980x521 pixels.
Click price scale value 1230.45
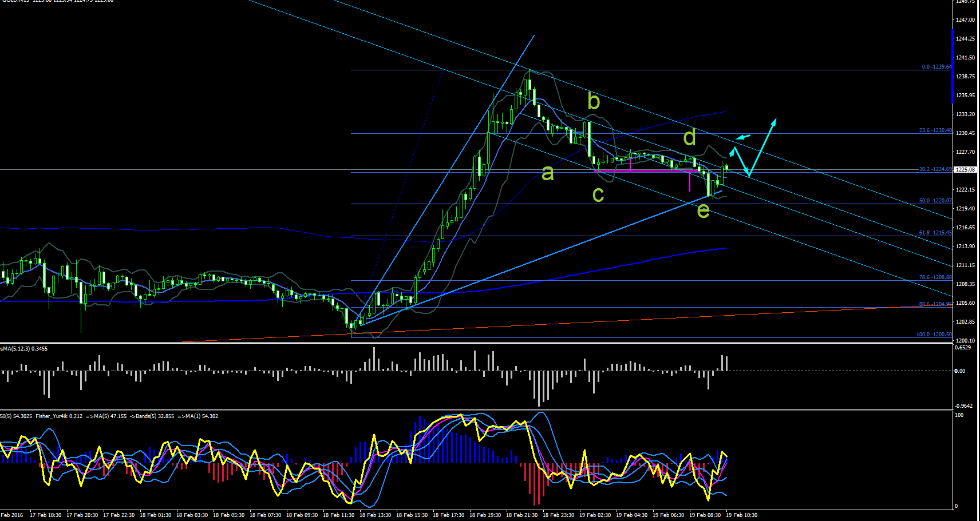(x=965, y=133)
